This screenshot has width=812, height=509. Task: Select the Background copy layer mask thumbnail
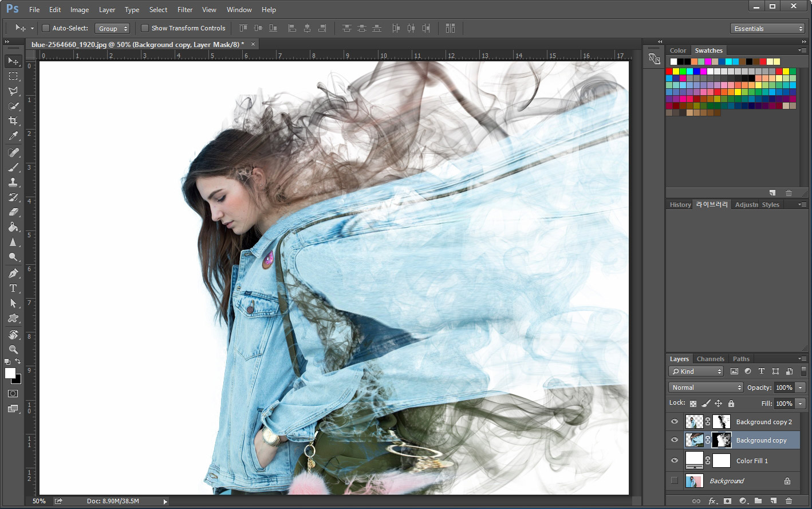722,440
